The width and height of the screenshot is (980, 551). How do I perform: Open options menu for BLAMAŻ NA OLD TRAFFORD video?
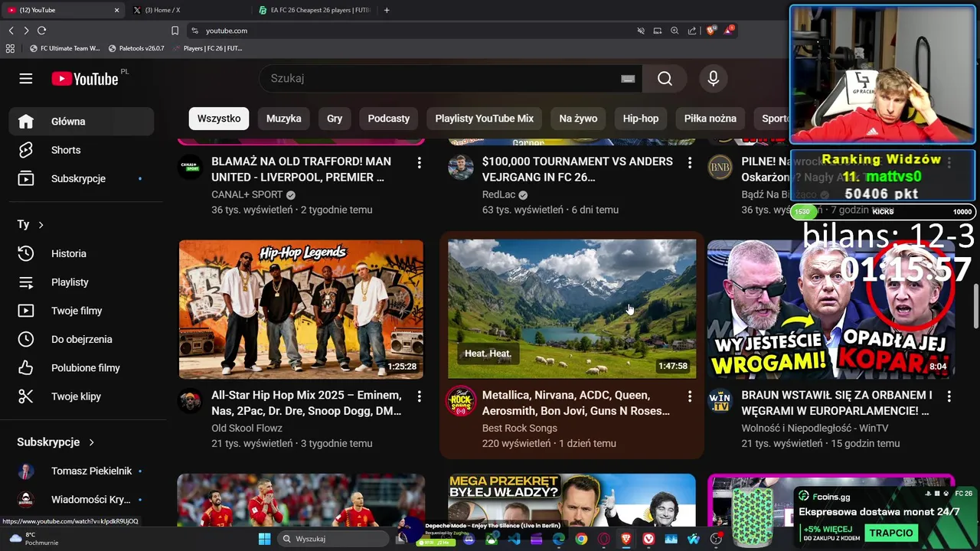click(419, 163)
